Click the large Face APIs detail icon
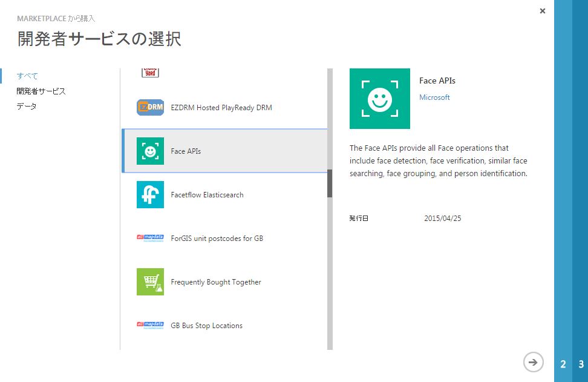The height and width of the screenshot is (382, 588). pos(379,99)
